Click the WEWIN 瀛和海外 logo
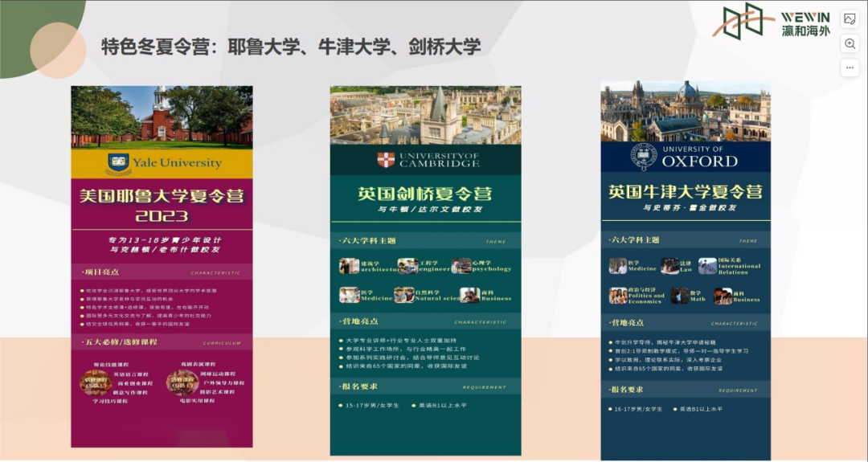The width and height of the screenshot is (868, 462). (771, 22)
